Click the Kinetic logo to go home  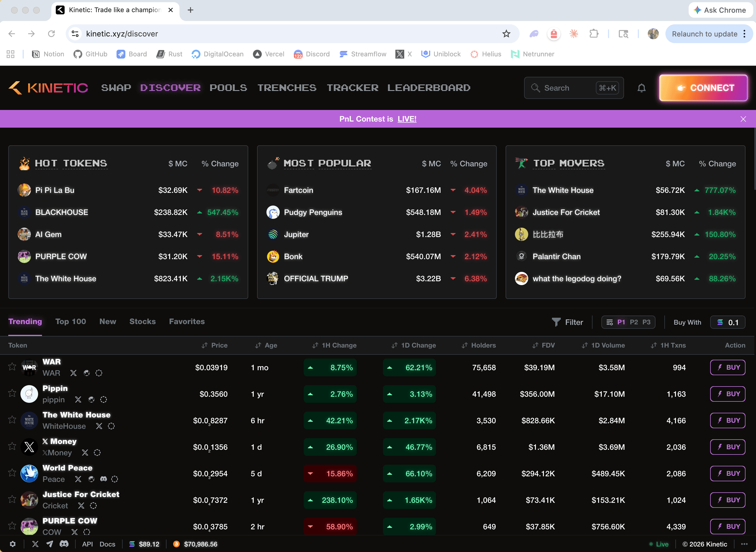(x=48, y=88)
